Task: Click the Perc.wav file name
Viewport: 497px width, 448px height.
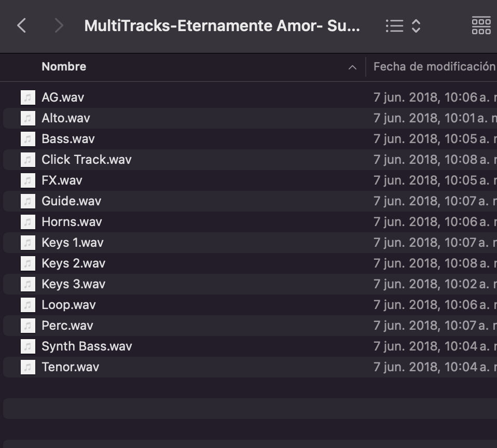Action: click(67, 326)
